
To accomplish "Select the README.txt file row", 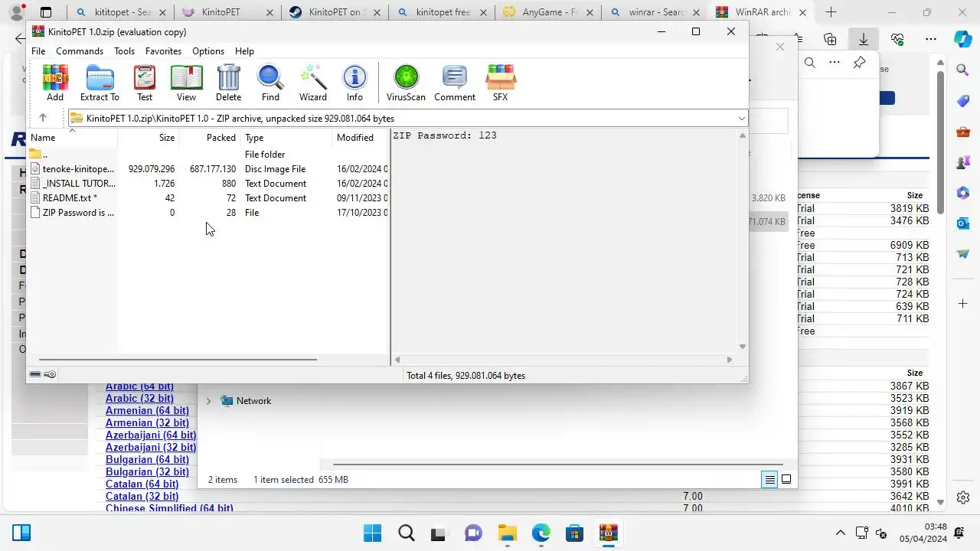I will [x=208, y=198].
